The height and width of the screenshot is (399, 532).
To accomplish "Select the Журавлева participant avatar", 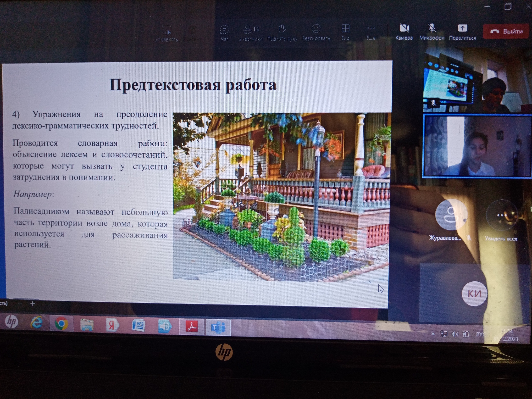I will click(x=451, y=215).
